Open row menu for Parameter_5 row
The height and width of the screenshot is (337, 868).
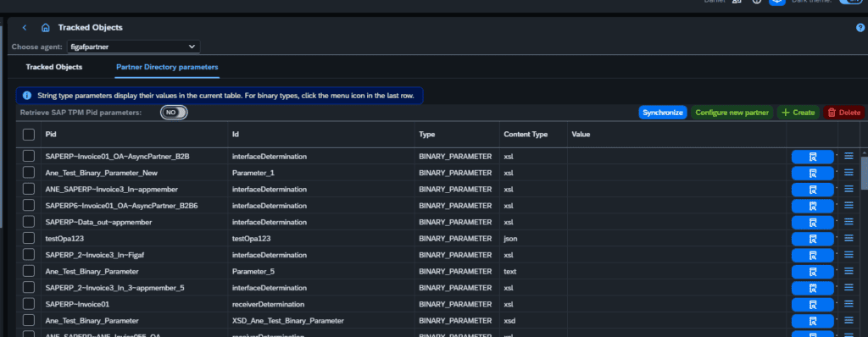pyautogui.click(x=849, y=271)
